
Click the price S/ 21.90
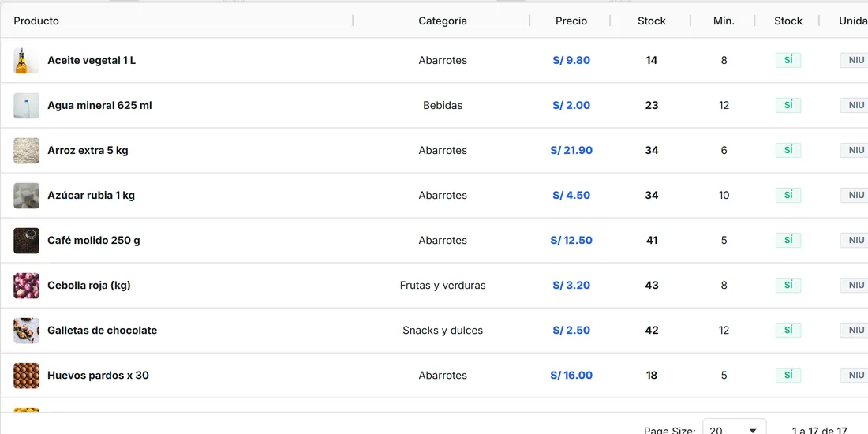tap(571, 151)
